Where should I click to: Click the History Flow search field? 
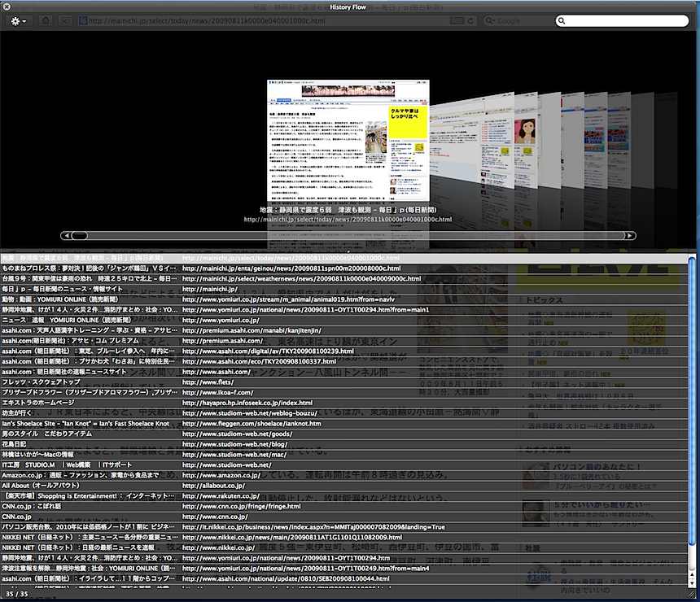[x=622, y=21]
